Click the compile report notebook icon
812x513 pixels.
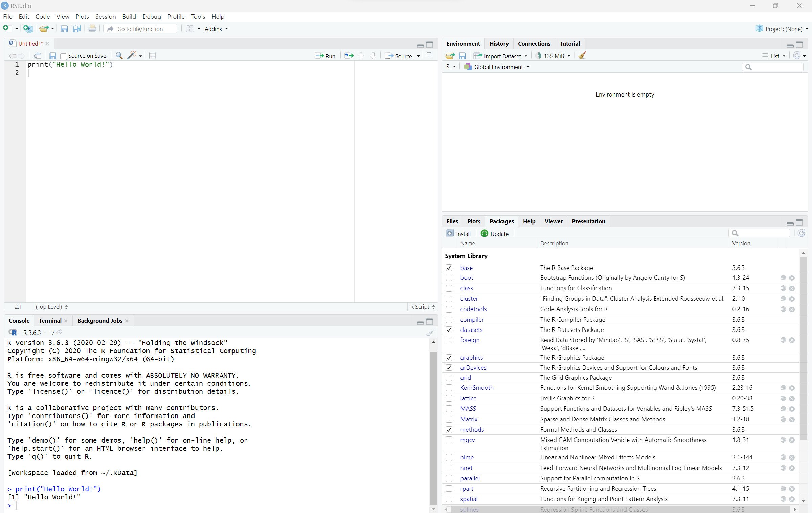[x=152, y=56]
